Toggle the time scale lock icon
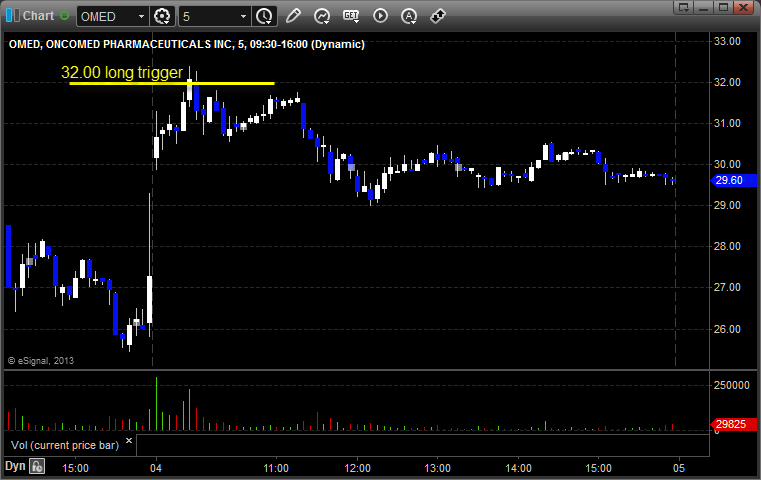This screenshot has height=480, width=761. (37, 467)
